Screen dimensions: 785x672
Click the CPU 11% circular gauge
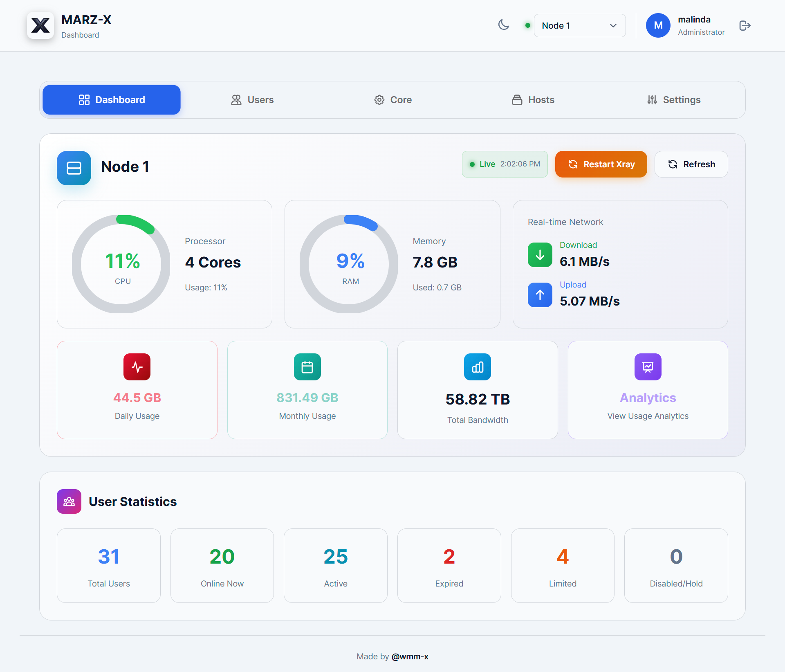pos(121,264)
